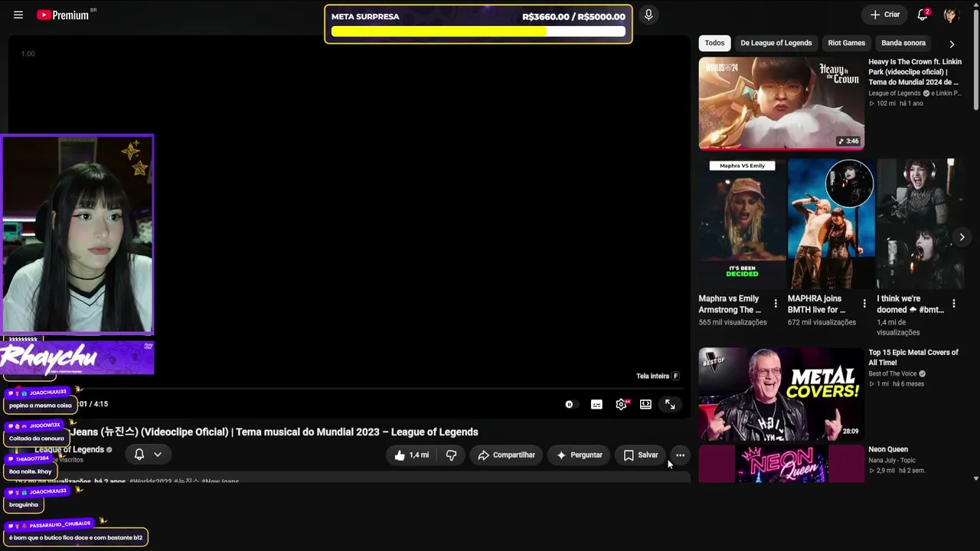Click the Criar button
The image size is (980, 551).
[884, 15]
